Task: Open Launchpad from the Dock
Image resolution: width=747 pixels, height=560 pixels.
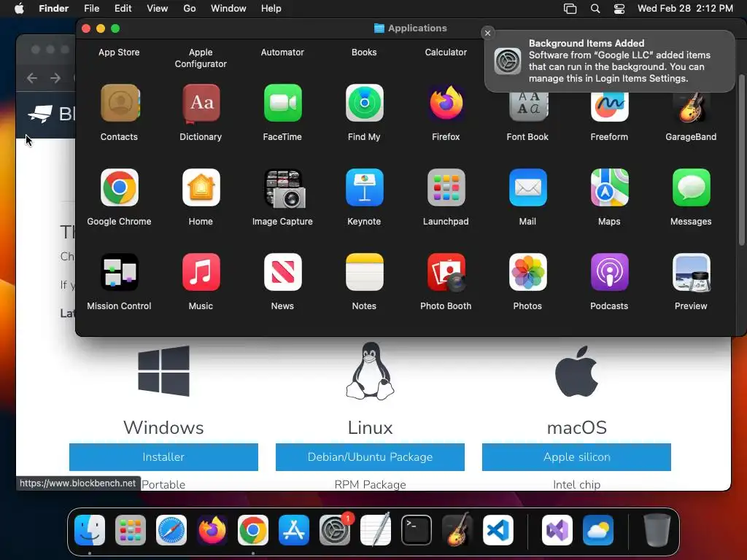Action: pos(131,530)
